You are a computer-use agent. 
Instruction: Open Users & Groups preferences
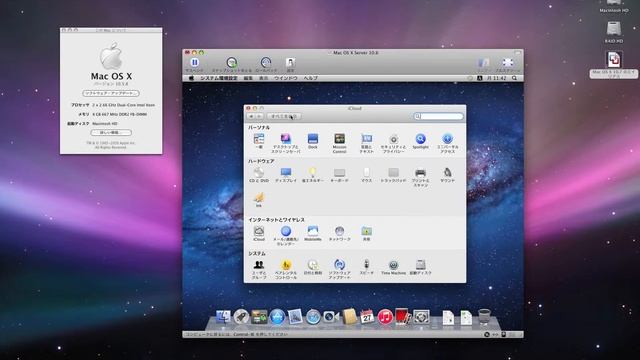point(259,269)
